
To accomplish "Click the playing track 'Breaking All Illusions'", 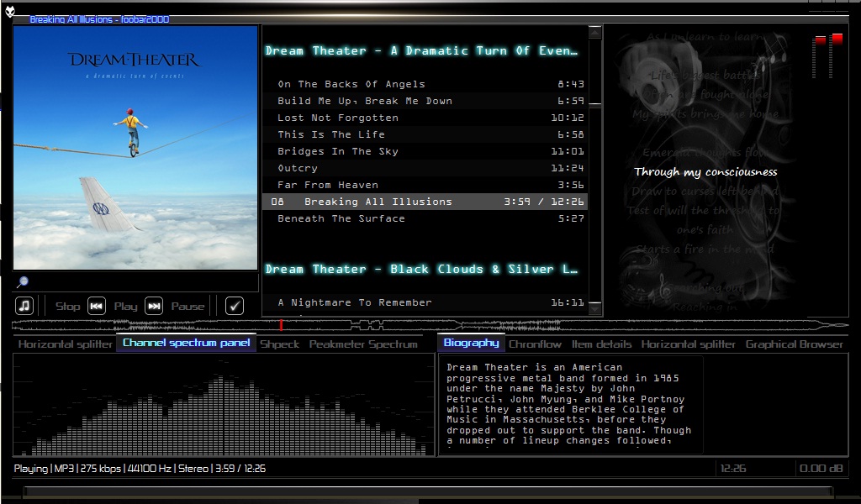I will [425, 202].
